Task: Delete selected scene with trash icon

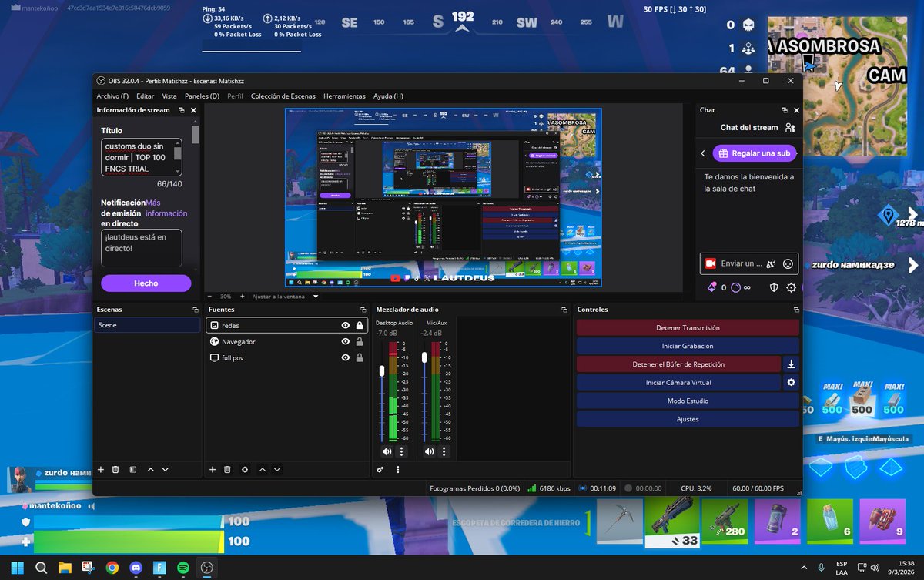Action: (x=115, y=469)
